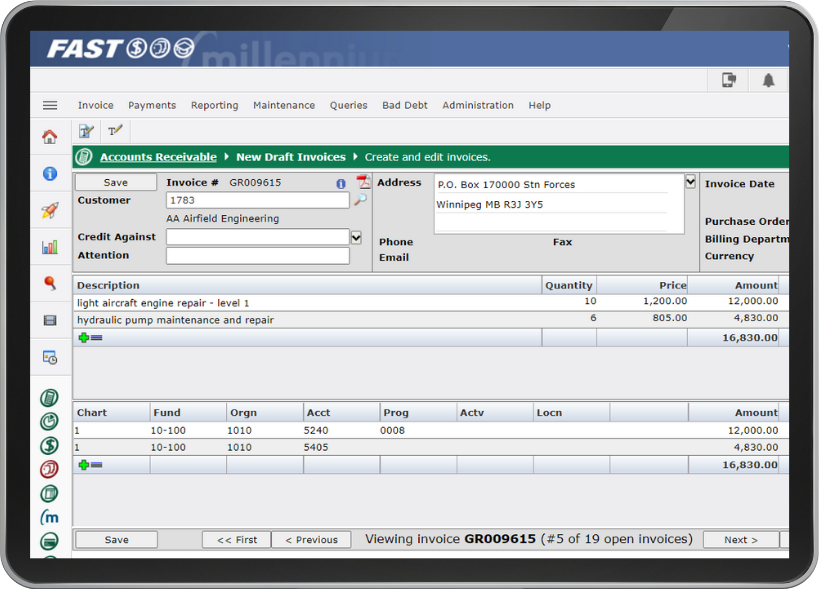Image resolution: width=819 pixels, height=589 pixels.
Task: Select the dollar sign module icon in sidebar
Action: (x=48, y=446)
